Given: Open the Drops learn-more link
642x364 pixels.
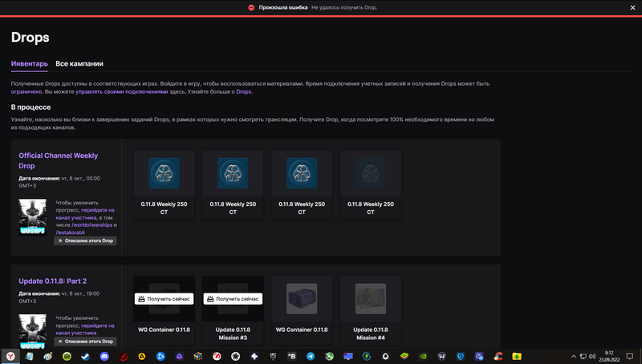Looking at the screenshot, I should pos(244,91).
